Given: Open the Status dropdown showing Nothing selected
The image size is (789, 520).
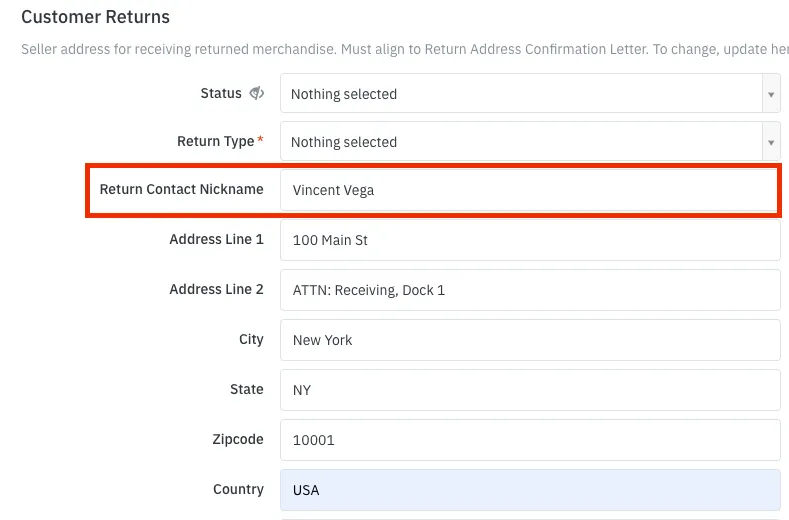Looking at the screenshot, I should pyautogui.click(x=530, y=93).
